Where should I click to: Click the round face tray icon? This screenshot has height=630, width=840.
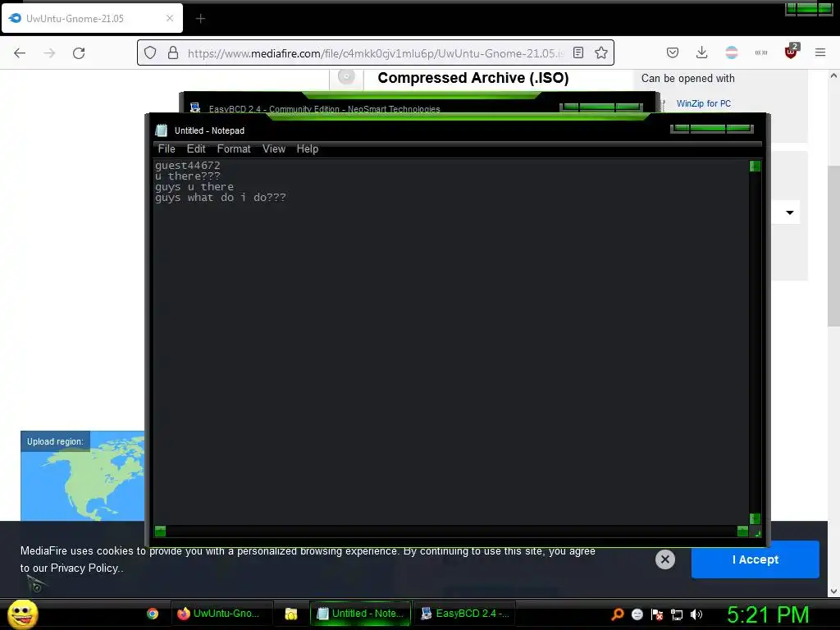click(x=637, y=614)
